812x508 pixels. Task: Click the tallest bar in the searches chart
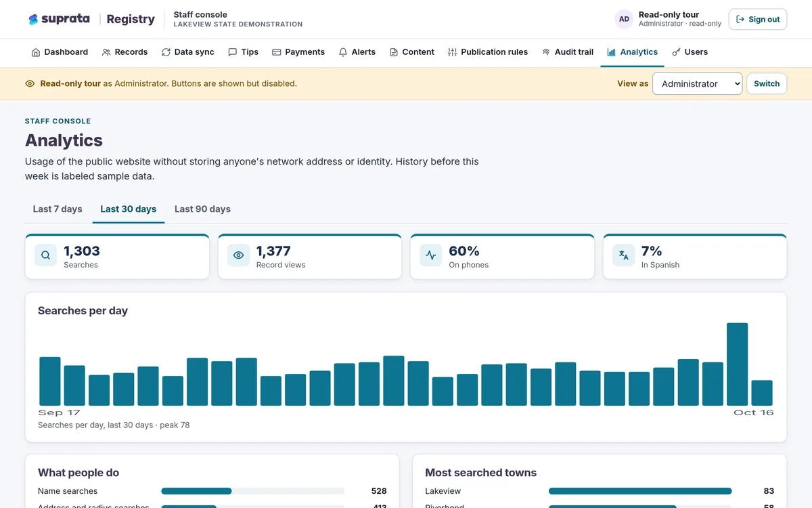point(738,364)
